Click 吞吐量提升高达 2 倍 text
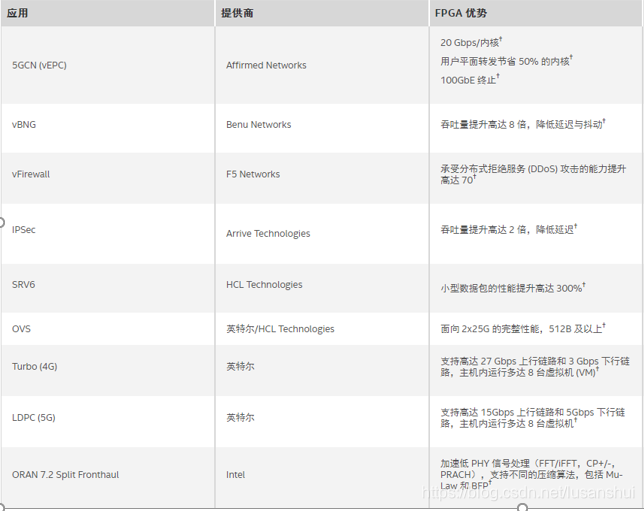Viewport: 644px width, 511px height. pyautogui.click(x=508, y=229)
